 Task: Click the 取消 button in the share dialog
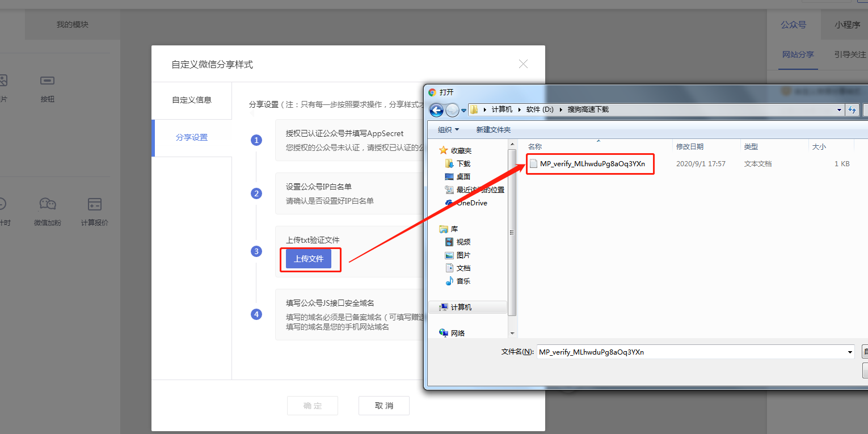384,406
